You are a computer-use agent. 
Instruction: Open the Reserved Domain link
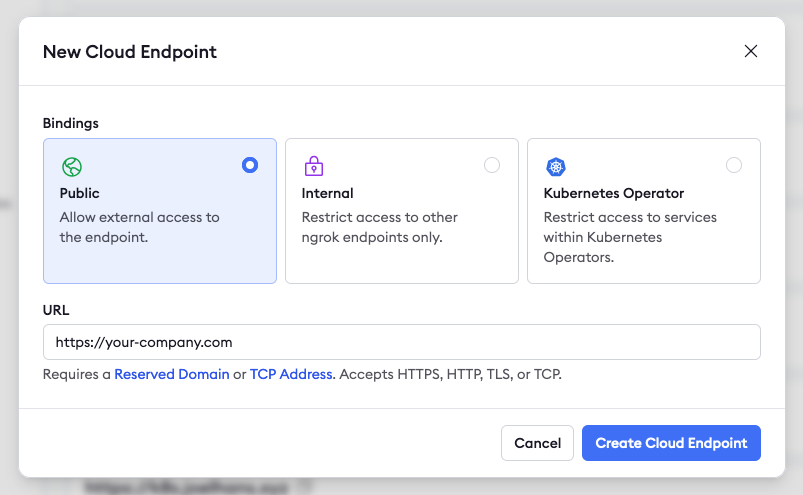pyautogui.click(x=171, y=374)
